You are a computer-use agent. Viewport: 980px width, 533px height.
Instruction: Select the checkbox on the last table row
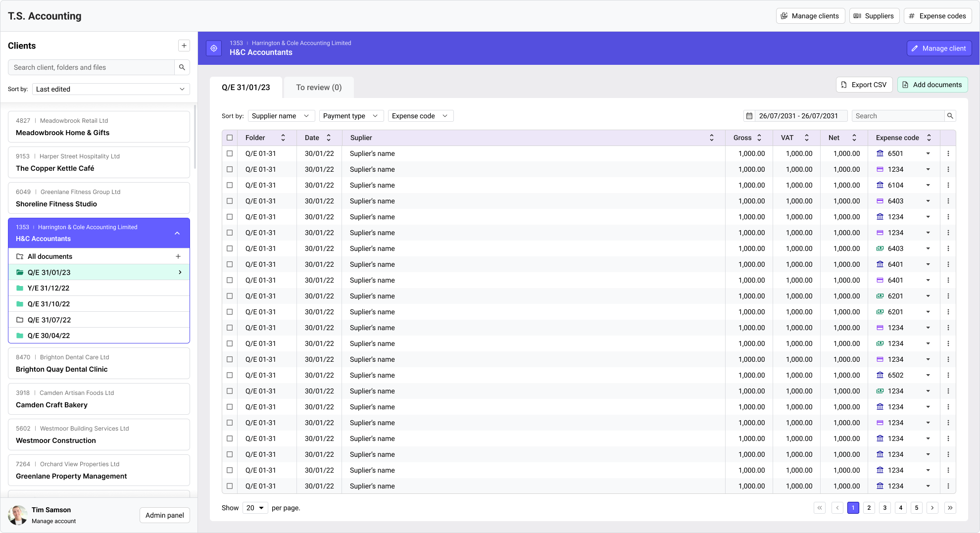click(x=230, y=486)
